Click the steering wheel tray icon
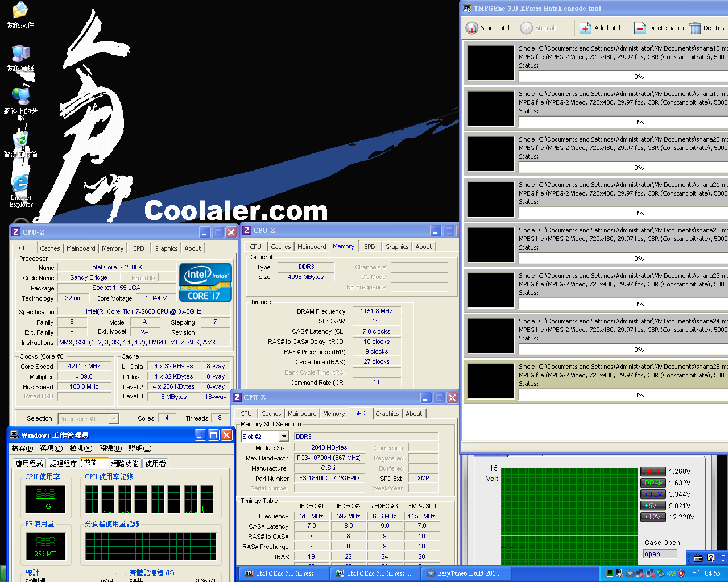728x582 pixels. [x=630, y=573]
